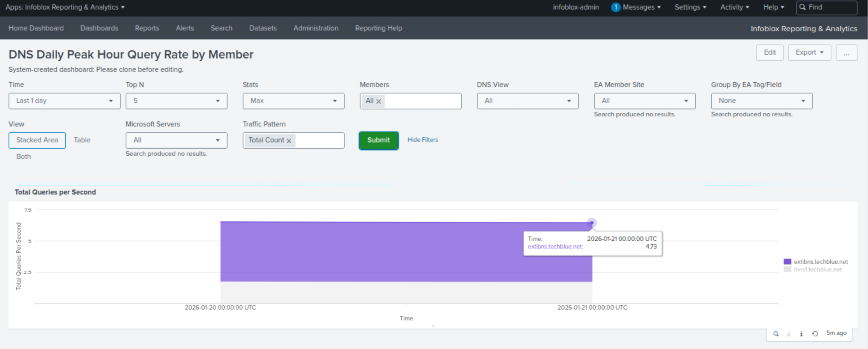868x349 pixels.
Task: Click the Hide Filters link
Action: (423, 139)
